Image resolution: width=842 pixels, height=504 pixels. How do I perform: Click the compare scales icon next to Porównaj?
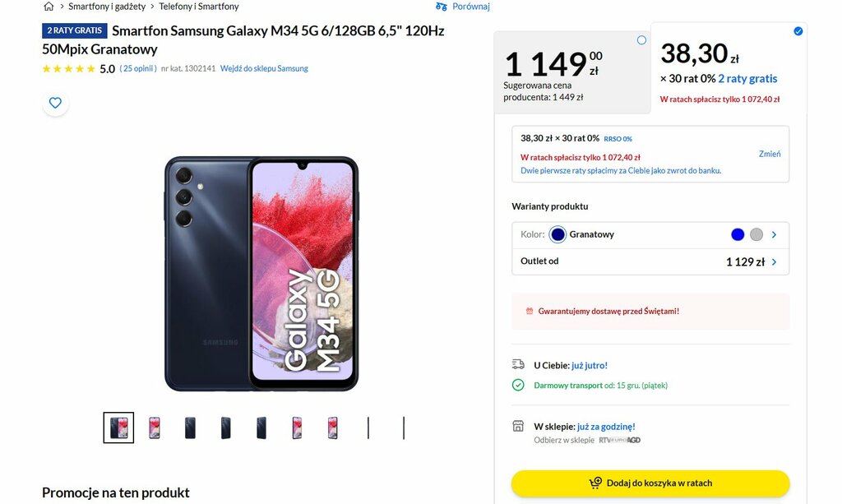(442, 7)
